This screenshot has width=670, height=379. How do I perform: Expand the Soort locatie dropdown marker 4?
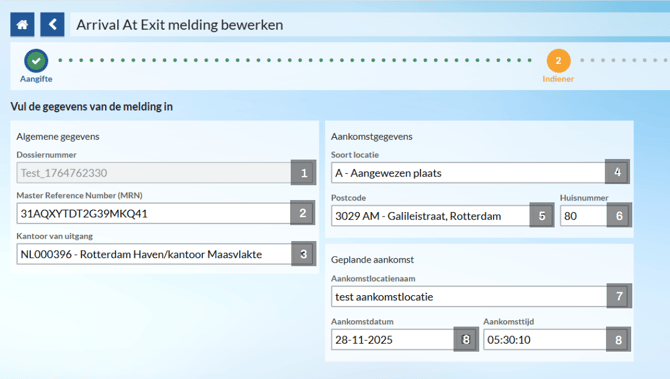point(617,172)
